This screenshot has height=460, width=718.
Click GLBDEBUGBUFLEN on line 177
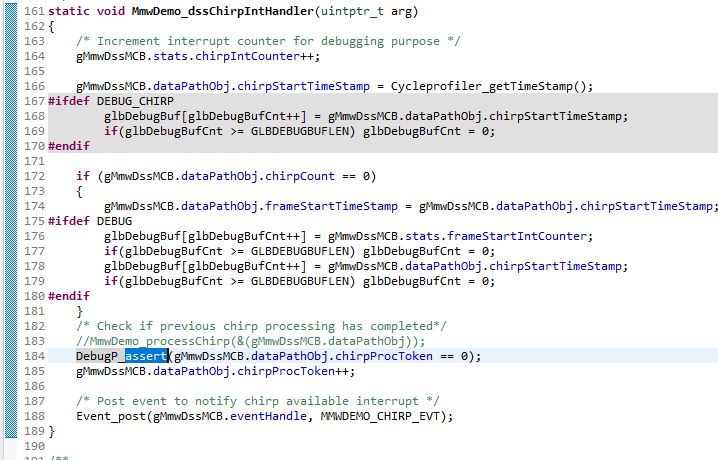(300, 251)
